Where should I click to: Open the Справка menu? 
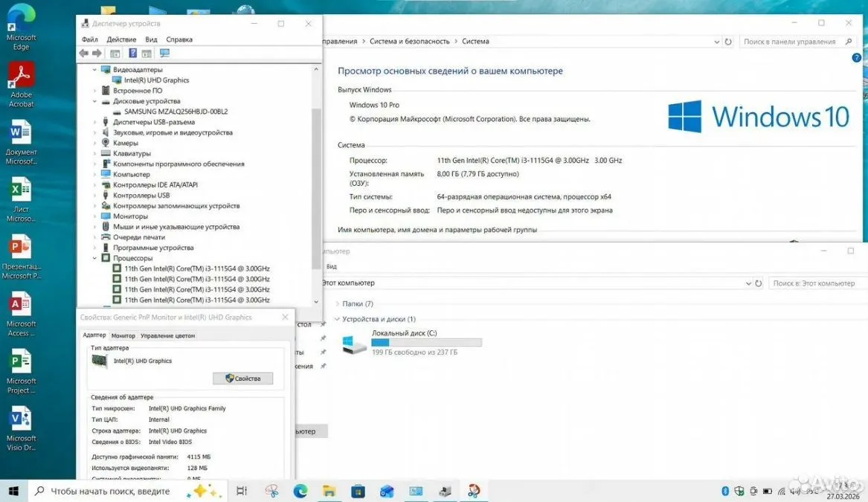point(179,39)
